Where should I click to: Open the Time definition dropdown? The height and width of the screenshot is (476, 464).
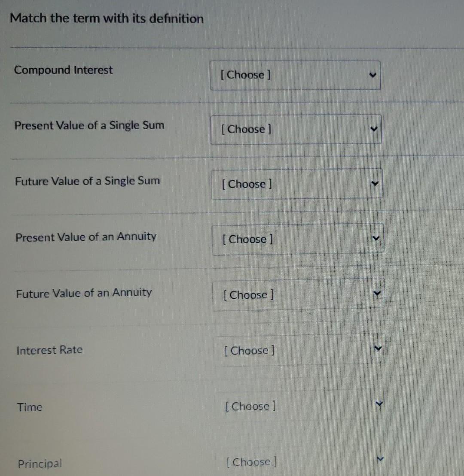[301, 406]
